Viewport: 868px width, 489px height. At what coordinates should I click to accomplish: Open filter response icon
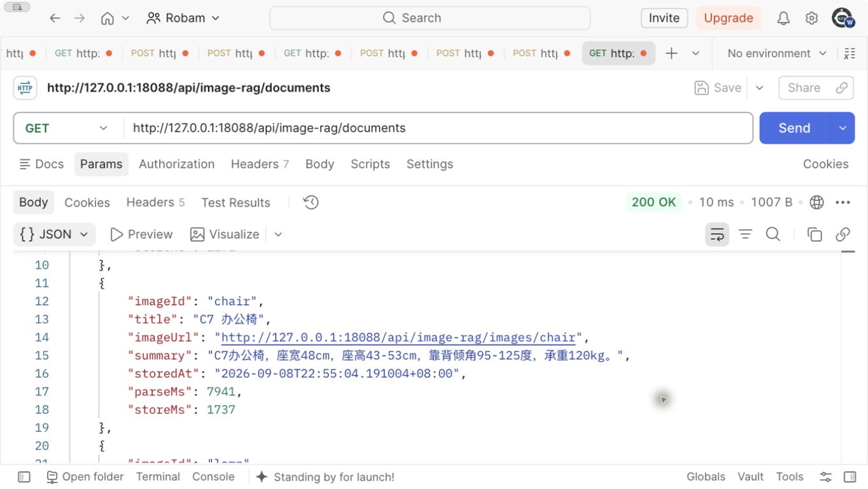pos(745,234)
